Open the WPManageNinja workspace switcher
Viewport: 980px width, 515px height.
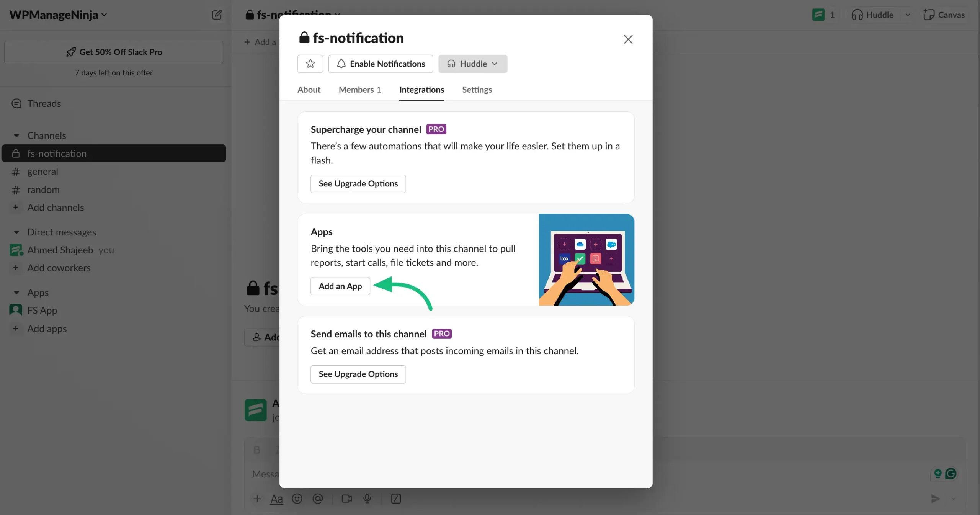pyautogui.click(x=57, y=15)
